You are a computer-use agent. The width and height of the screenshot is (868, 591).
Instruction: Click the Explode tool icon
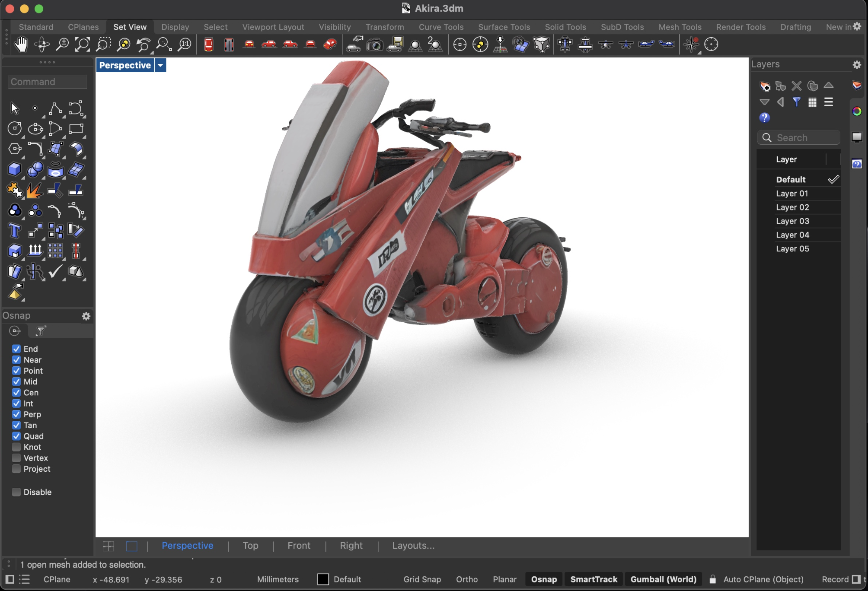35,190
